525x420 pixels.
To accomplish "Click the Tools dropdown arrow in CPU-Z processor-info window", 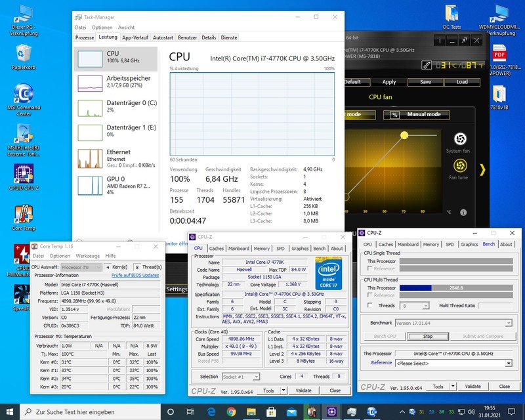I will [x=283, y=390].
